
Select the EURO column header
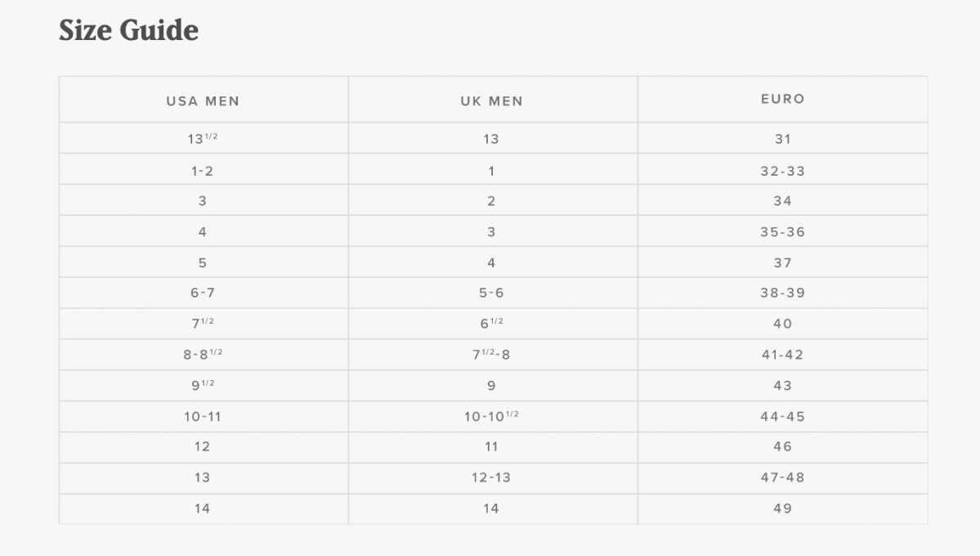click(x=782, y=99)
